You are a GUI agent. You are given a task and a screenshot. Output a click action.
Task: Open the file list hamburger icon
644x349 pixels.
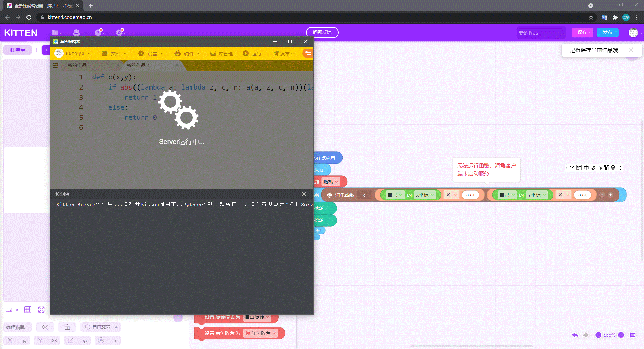[x=56, y=65]
